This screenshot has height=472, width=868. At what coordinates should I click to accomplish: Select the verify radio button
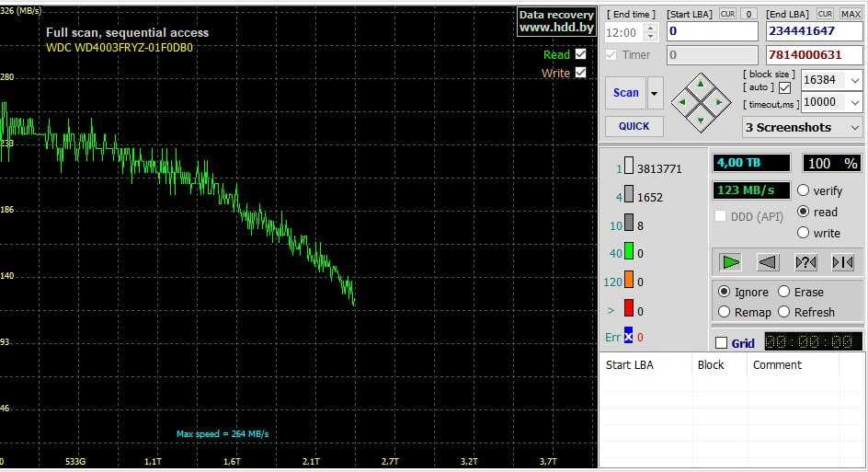[804, 190]
